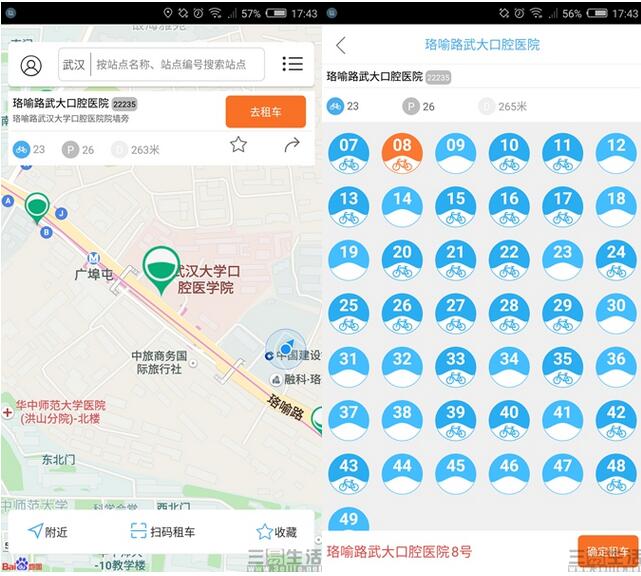This screenshot has height=576, width=641.
Task: Choose dock 21 with bike
Action: click(x=456, y=260)
